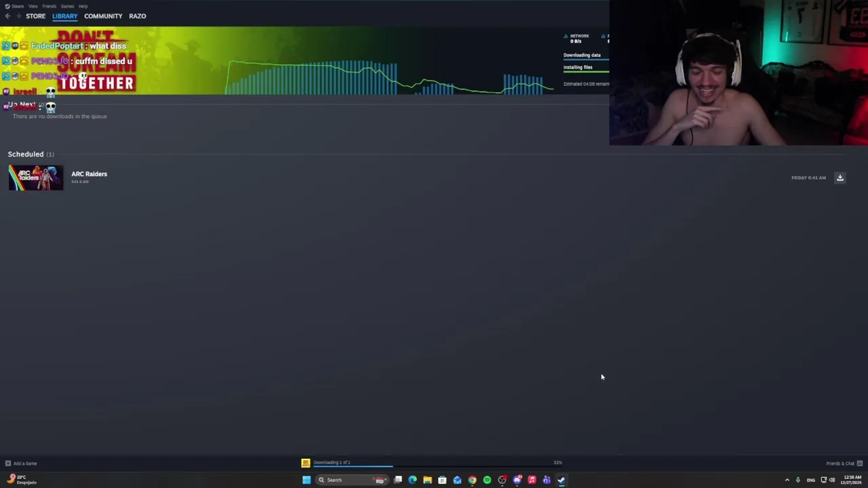Launch Microsoft Edge from the taskbar

412,480
